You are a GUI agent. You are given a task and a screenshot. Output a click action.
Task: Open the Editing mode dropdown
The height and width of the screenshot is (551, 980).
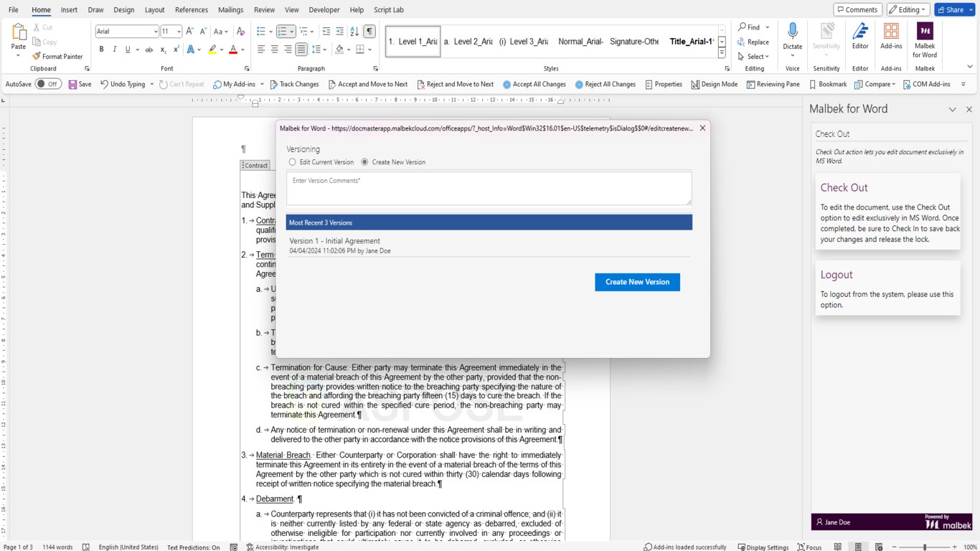coord(908,10)
